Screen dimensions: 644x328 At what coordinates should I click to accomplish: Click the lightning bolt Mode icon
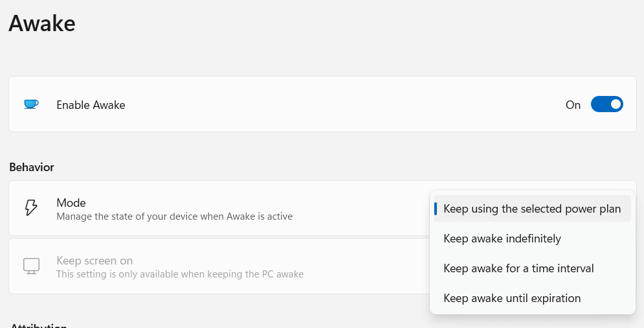point(31,208)
